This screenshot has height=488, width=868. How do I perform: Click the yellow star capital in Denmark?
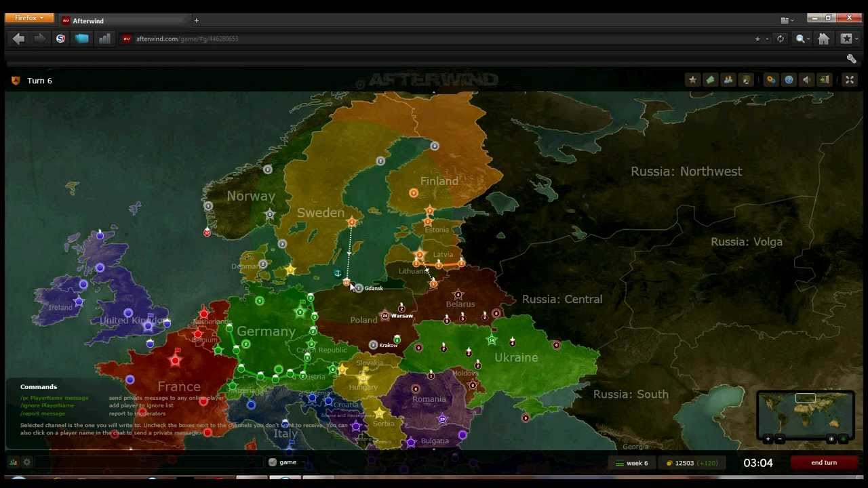pos(290,270)
